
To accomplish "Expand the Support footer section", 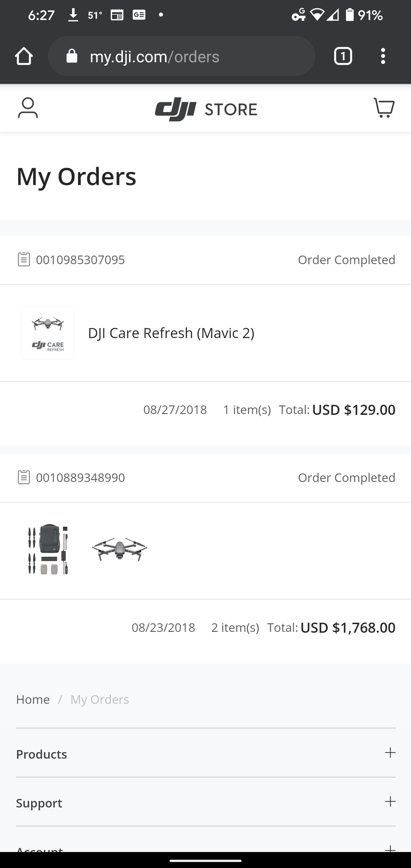I will click(x=390, y=802).
